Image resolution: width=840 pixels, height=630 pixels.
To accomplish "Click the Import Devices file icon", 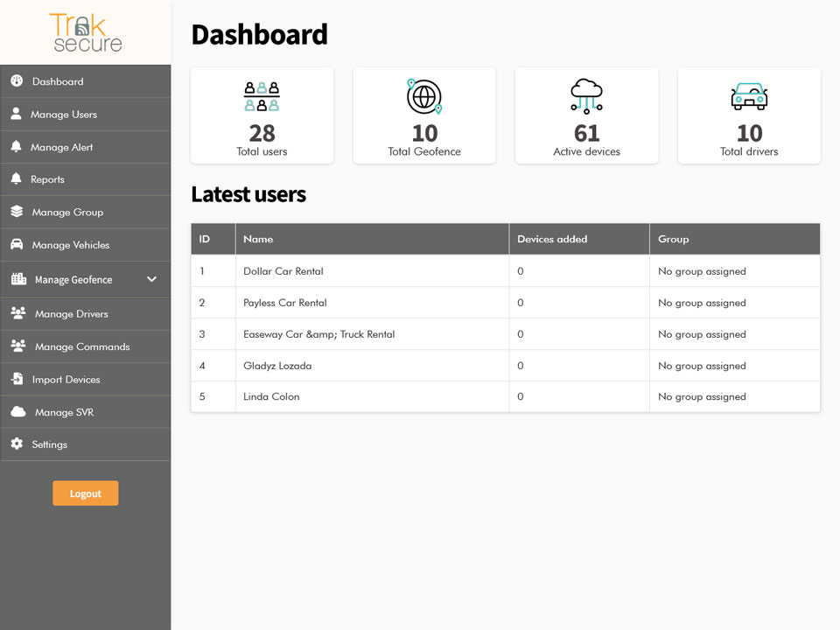I will coord(17,379).
